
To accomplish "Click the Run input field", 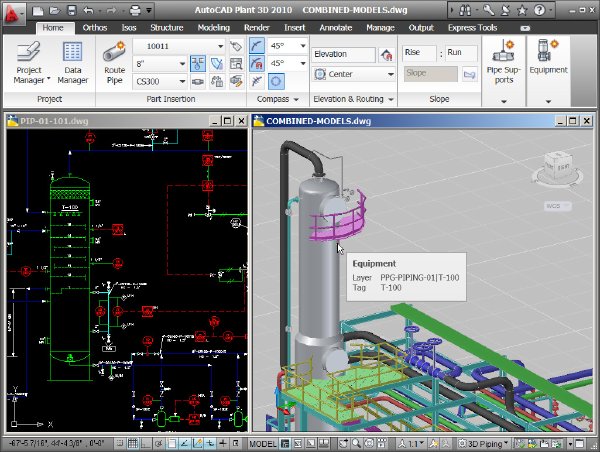I will [x=462, y=53].
